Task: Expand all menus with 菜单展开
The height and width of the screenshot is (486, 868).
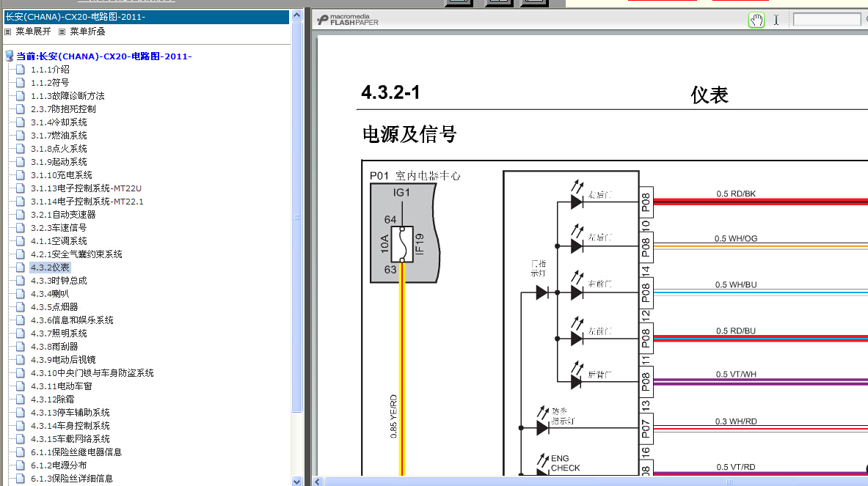Action: click(x=33, y=32)
